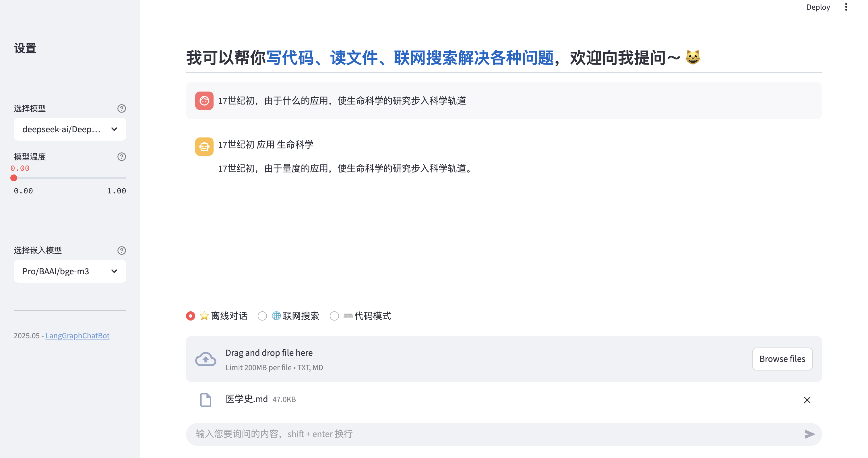Click the Deploy menu item
Screen dimensions: 868x458
pyautogui.click(x=818, y=7)
